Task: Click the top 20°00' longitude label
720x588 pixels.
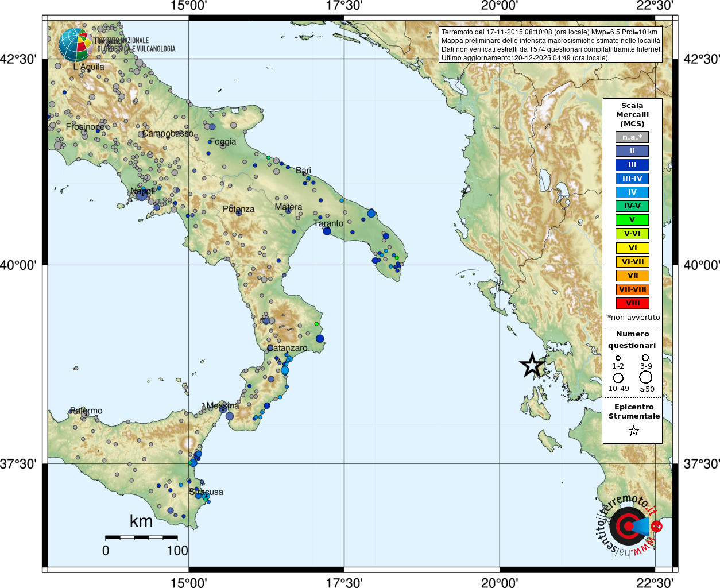Action: point(500,6)
